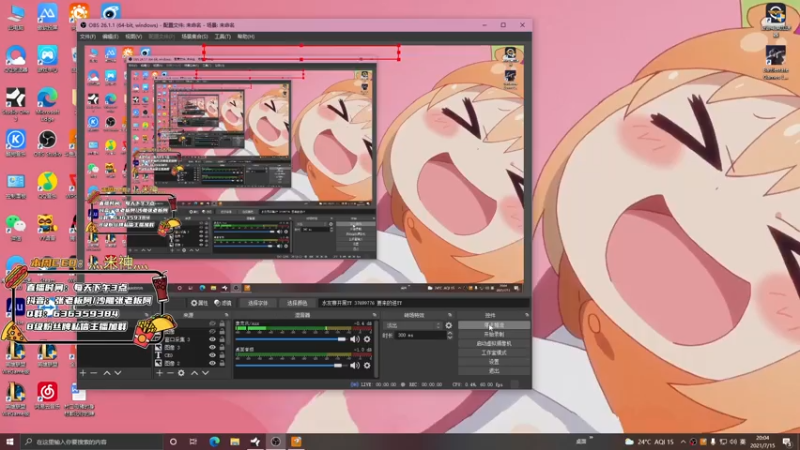Open the 视图(V) menu

tap(134, 37)
